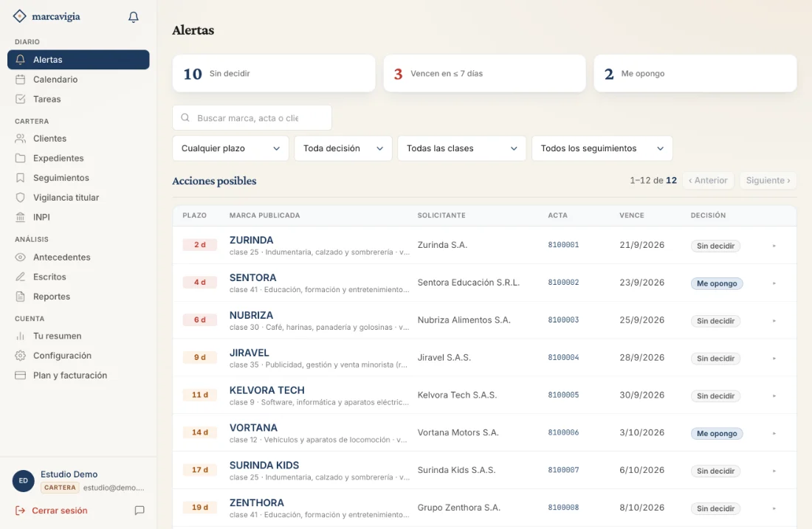Open feedback chat bubble icon in sidebar footer
Image resolution: width=812 pixels, height=529 pixels.
coord(140,511)
